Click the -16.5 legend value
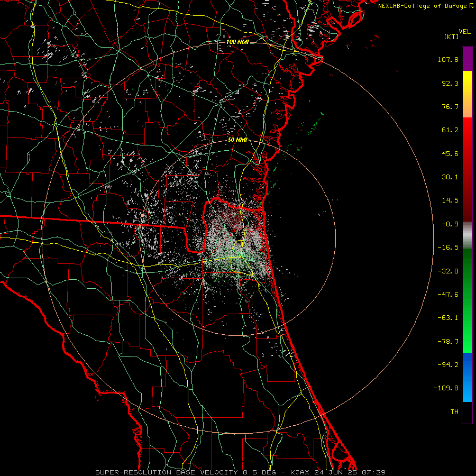476x476 pixels. pyautogui.click(x=448, y=248)
